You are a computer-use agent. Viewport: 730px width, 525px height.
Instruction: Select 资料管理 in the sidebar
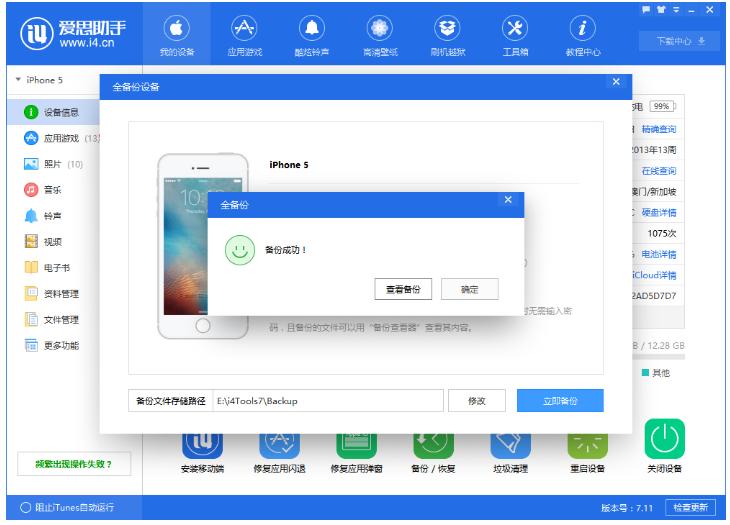pyautogui.click(x=54, y=294)
